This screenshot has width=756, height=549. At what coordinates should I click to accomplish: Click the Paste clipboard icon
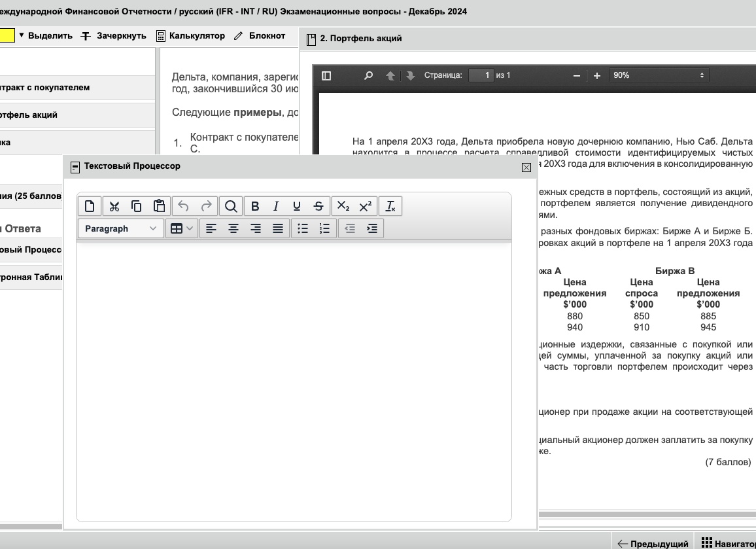click(x=159, y=207)
